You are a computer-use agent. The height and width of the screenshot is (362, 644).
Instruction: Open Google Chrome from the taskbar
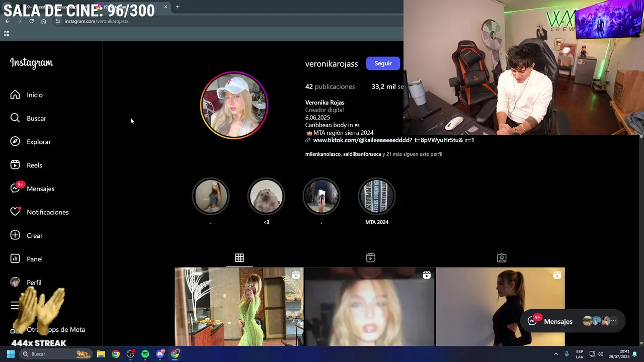pos(116,354)
